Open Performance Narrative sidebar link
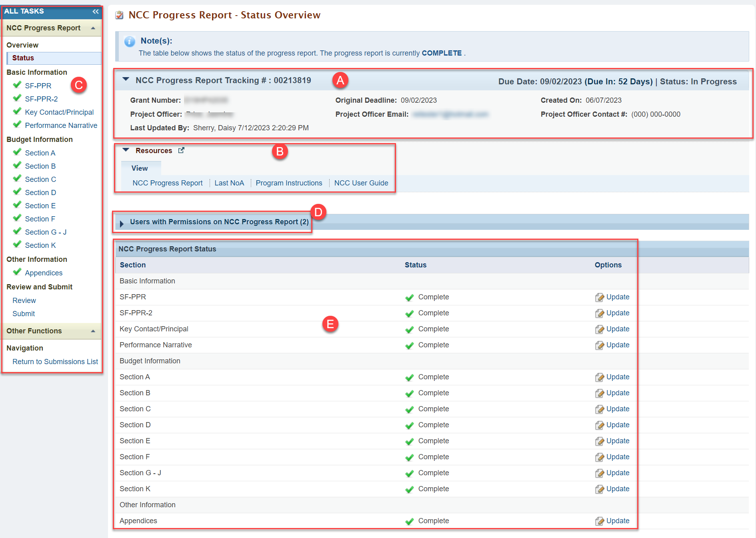The height and width of the screenshot is (538, 756). 61,126
